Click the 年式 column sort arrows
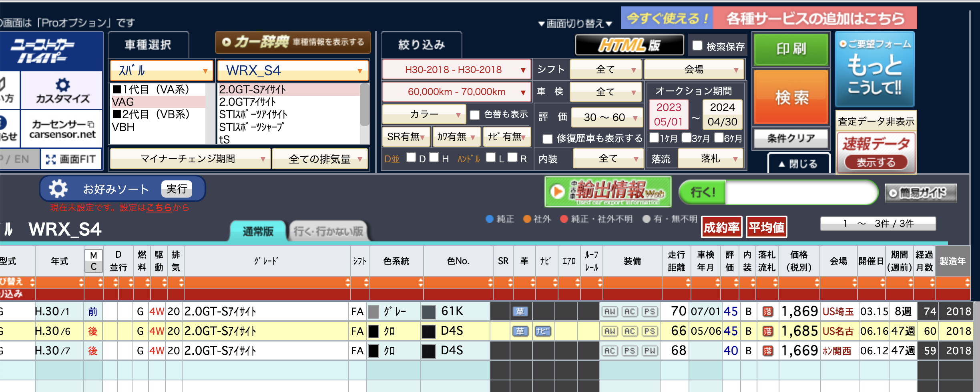This screenshot has width=980, height=392. pyautogui.click(x=81, y=282)
